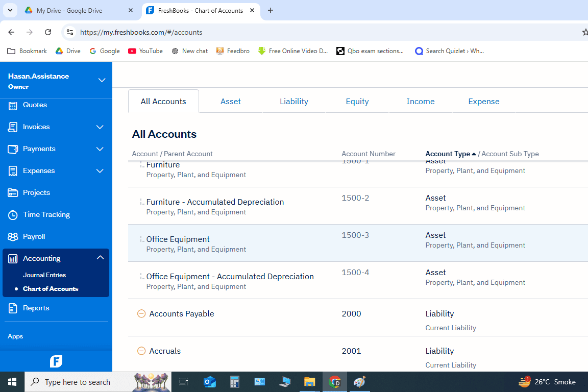This screenshot has height=392, width=588.
Task: Switch to the Liability tab
Action: point(294,101)
